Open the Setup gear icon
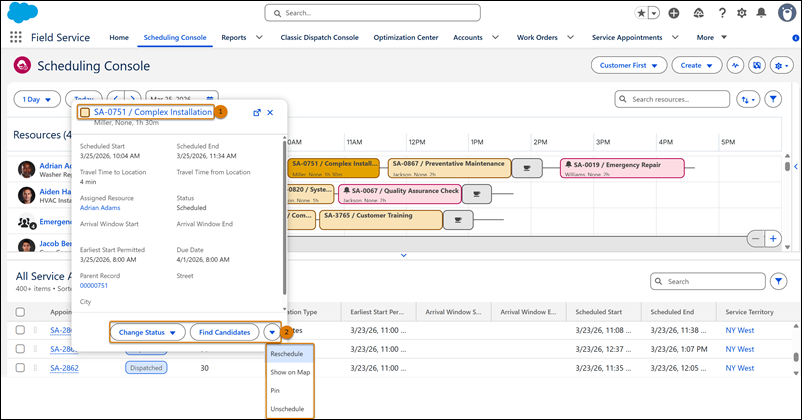 (742, 13)
